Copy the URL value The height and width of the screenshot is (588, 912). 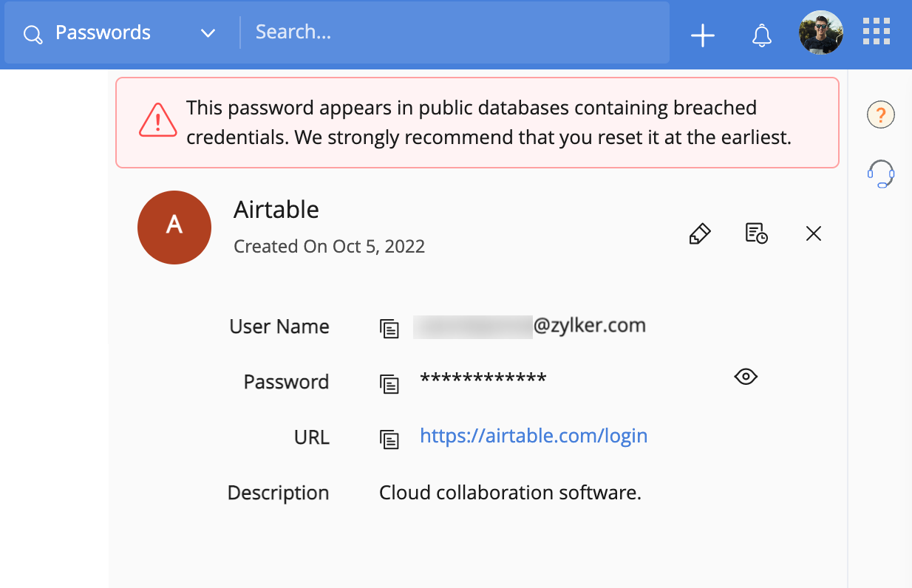tap(389, 440)
